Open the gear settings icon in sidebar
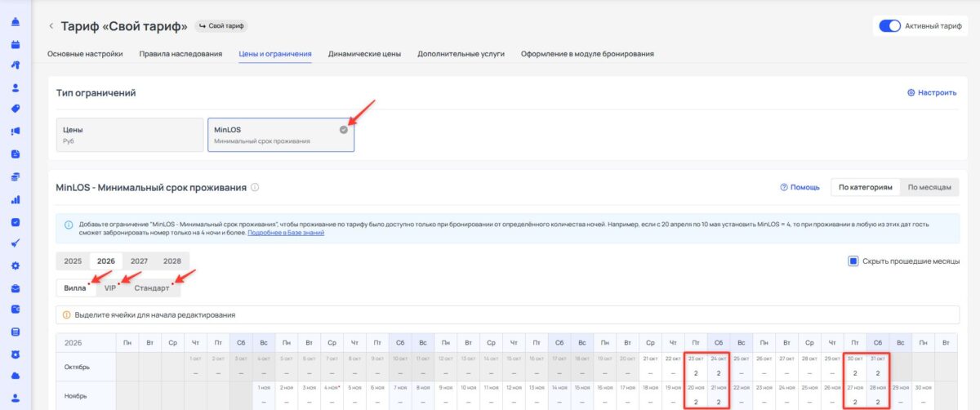 16,265
